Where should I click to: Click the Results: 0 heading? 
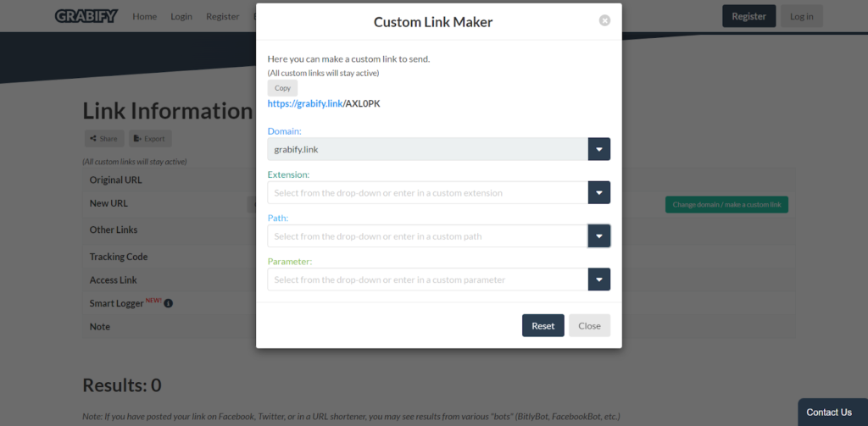pos(122,385)
